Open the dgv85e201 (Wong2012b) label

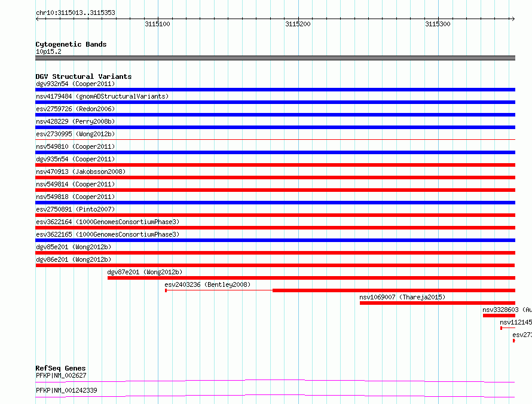(x=74, y=247)
